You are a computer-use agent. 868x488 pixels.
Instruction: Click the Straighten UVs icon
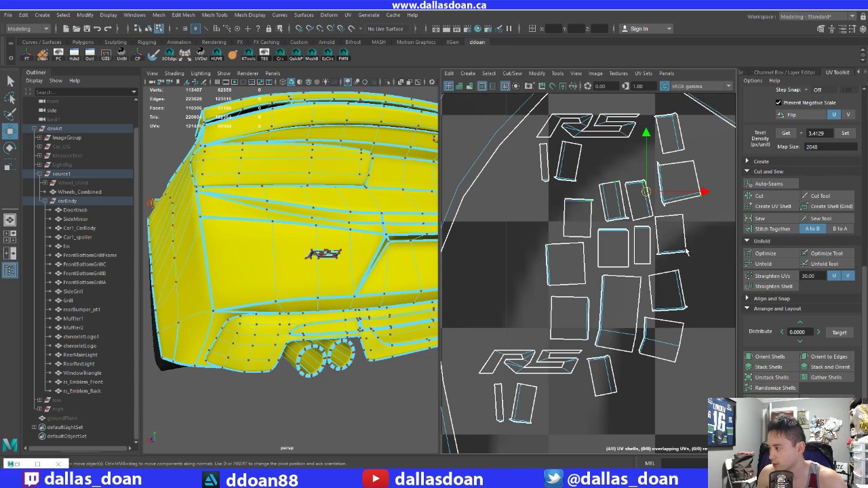749,276
